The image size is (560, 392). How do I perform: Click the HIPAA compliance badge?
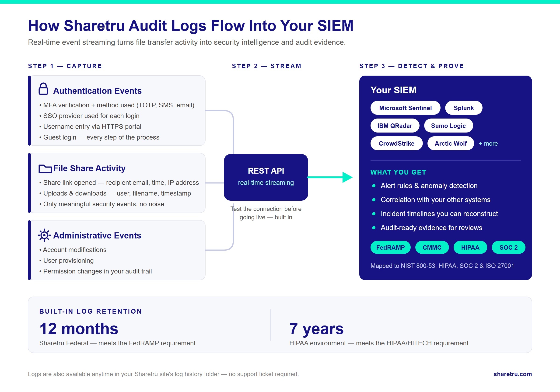pyautogui.click(x=470, y=247)
